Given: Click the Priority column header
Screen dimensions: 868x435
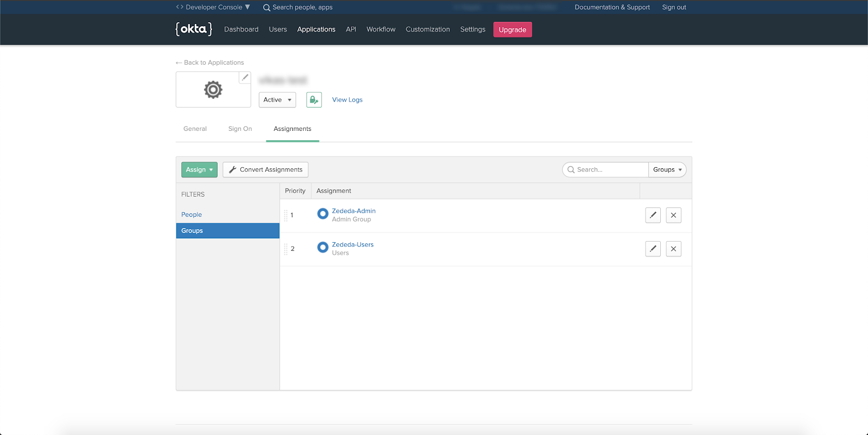Looking at the screenshot, I should [x=295, y=191].
